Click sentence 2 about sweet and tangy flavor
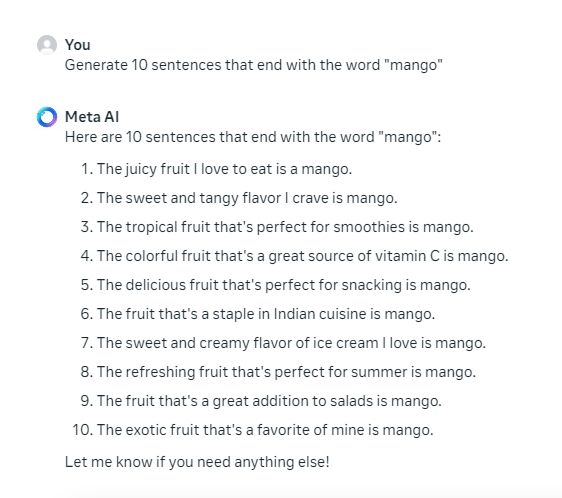Image resolution: width=562 pixels, height=498 pixels. point(247,198)
